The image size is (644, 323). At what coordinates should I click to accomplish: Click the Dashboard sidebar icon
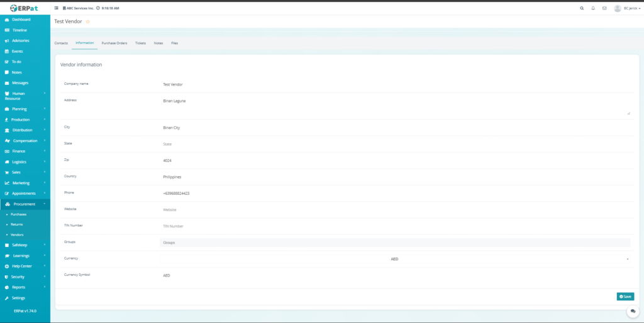coord(7,19)
